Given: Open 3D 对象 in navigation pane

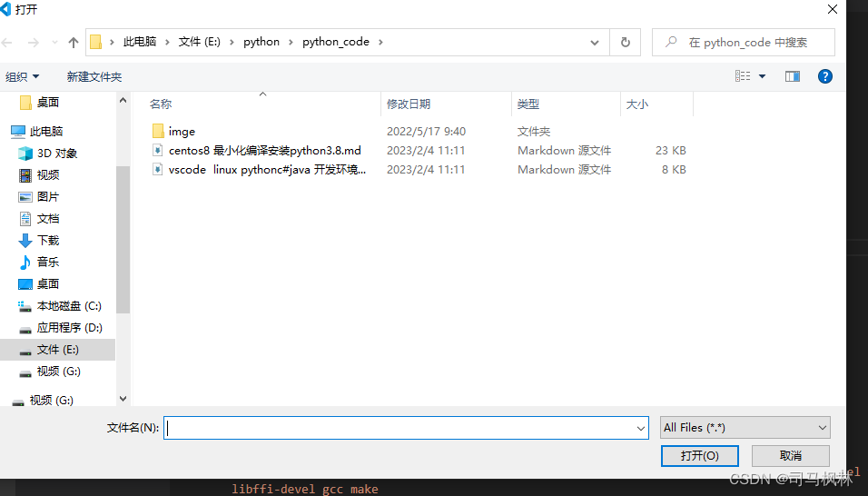Looking at the screenshot, I should pos(57,154).
